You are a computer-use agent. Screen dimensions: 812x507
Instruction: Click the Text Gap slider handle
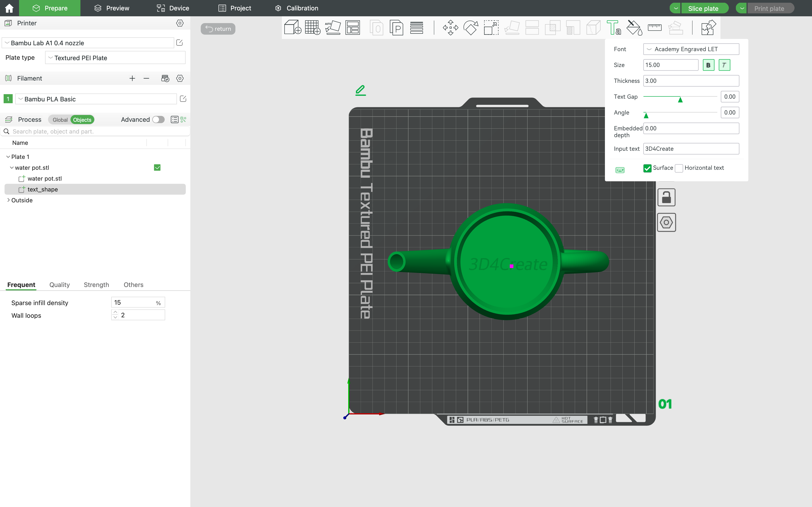point(680,100)
